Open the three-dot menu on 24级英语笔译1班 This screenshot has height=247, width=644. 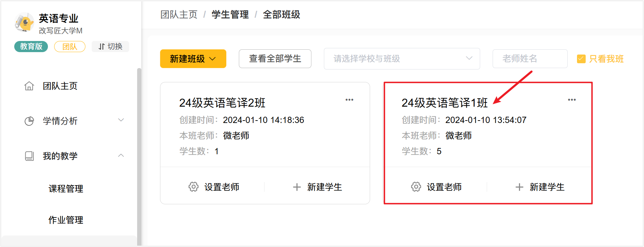571,100
